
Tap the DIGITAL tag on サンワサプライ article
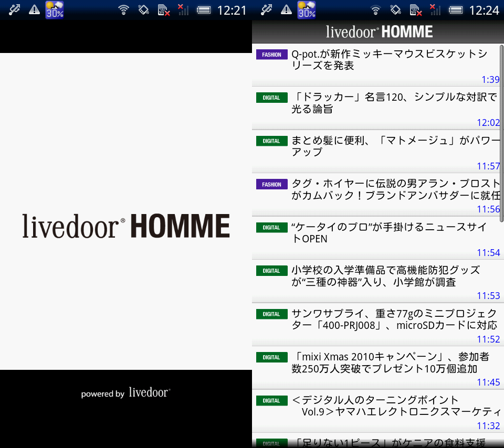(271, 314)
